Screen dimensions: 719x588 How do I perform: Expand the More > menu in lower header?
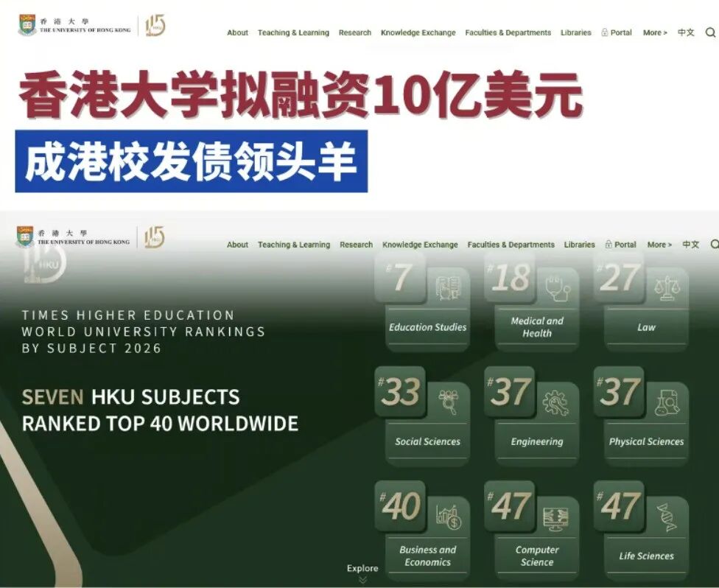659,245
